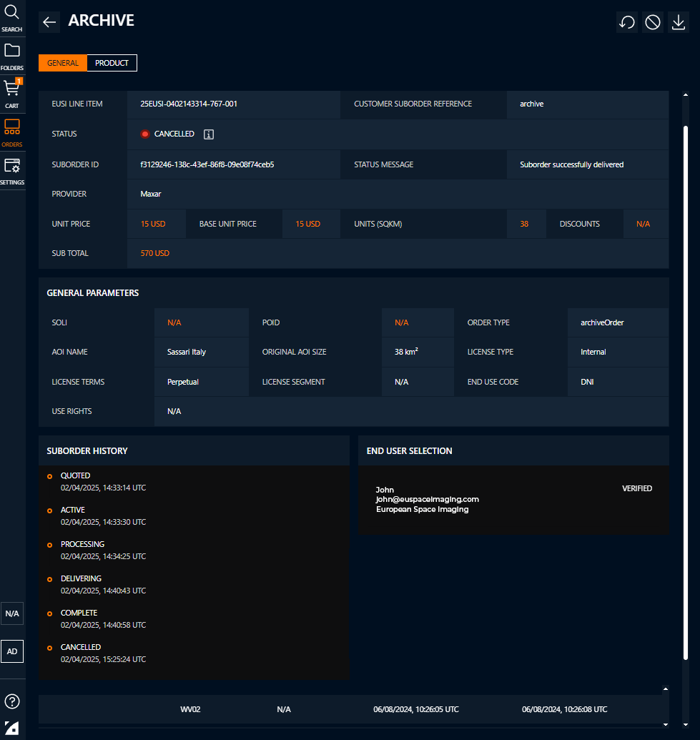Click the bottom table scroll down arrow
The height and width of the screenshot is (740, 700).
click(x=666, y=724)
